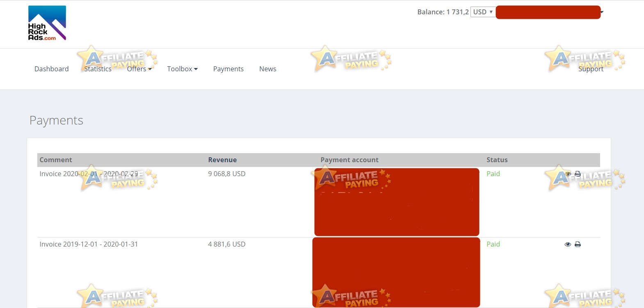Image resolution: width=644 pixels, height=308 pixels.
Task: Click the Status column header
Action: tap(497, 160)
